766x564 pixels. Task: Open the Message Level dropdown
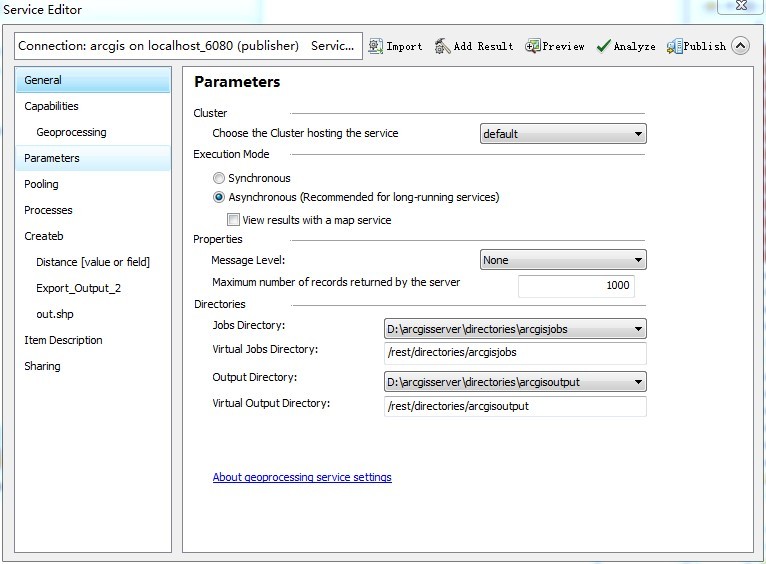(563, 260)
